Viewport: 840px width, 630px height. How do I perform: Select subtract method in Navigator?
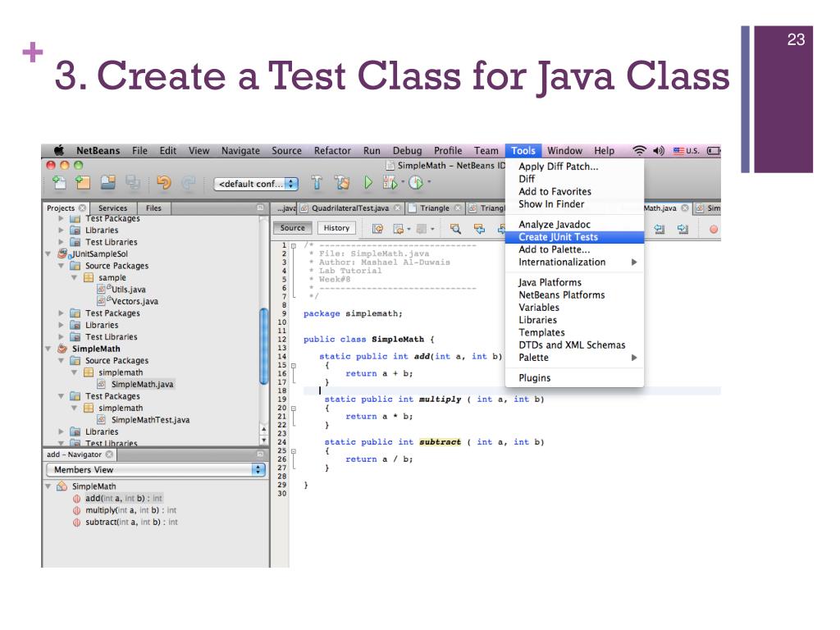(x=131, y=522)
